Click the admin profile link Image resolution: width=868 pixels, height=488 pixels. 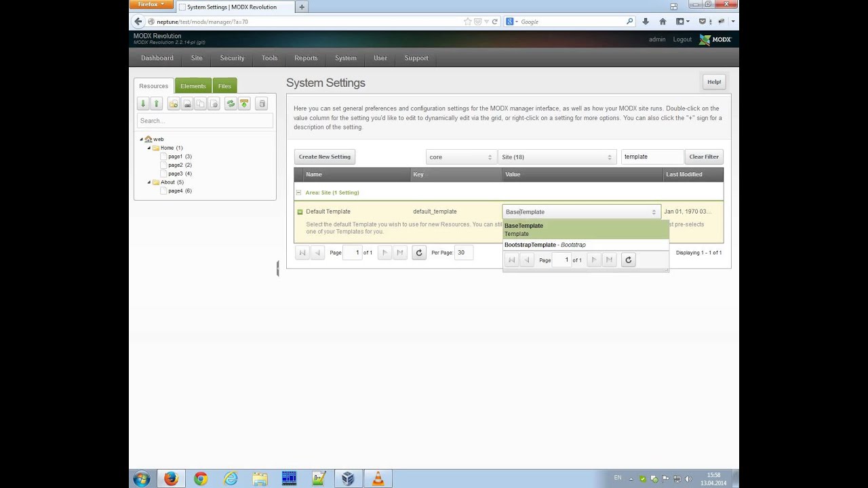pos(657,39)
